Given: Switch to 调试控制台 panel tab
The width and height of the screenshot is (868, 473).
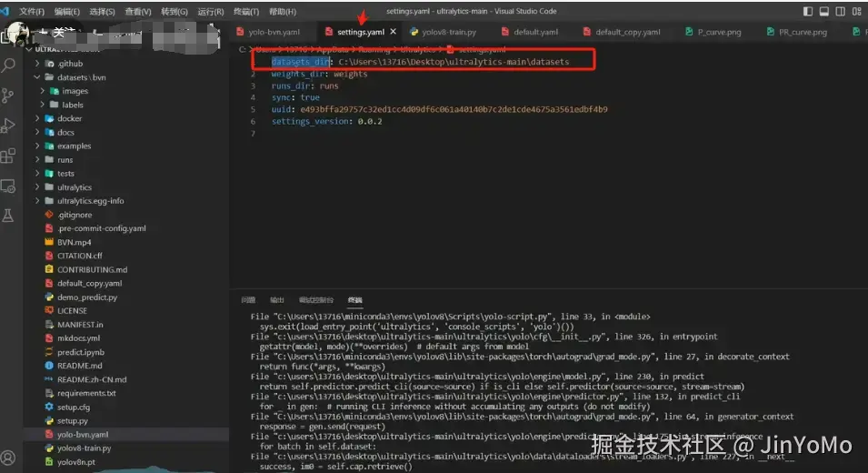Looking at the screenshot, I should coord(316,300).
